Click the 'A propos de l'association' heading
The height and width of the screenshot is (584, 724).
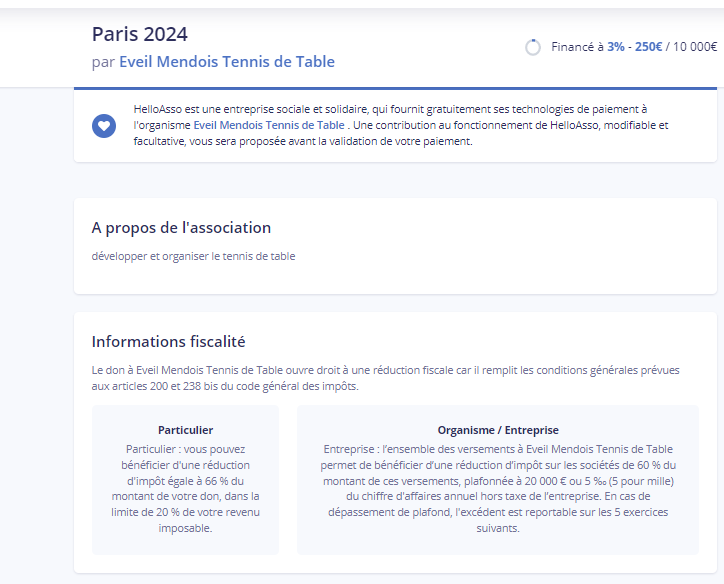click(181, 228)
